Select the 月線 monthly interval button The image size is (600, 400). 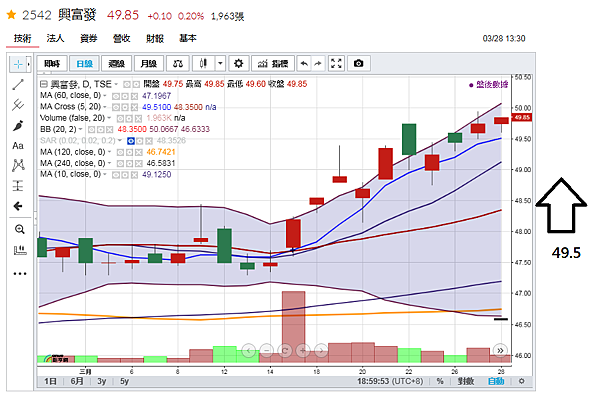(x=149, y=64)
